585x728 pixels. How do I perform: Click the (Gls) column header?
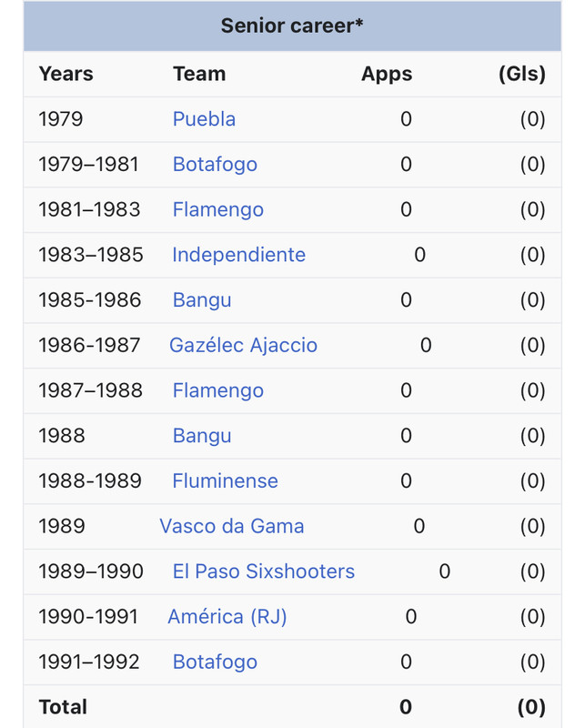pyautogui.click(x=522, y=74)
